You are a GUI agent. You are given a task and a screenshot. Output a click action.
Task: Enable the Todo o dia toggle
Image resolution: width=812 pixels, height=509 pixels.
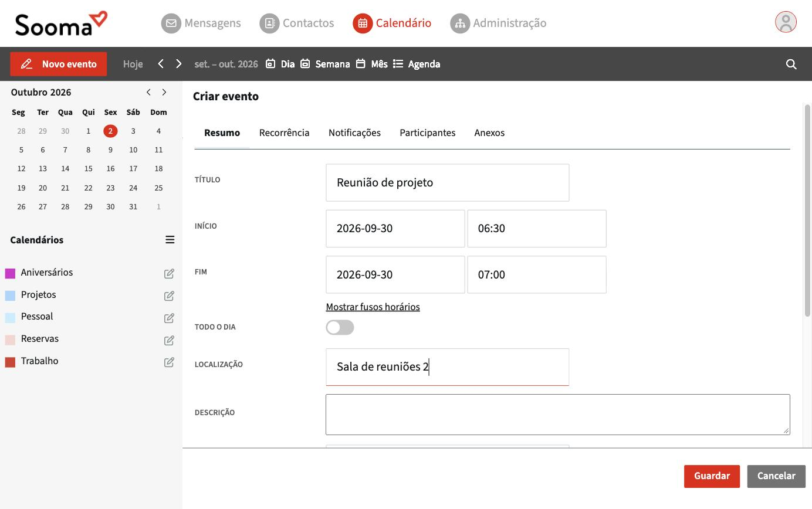(340, 327)
